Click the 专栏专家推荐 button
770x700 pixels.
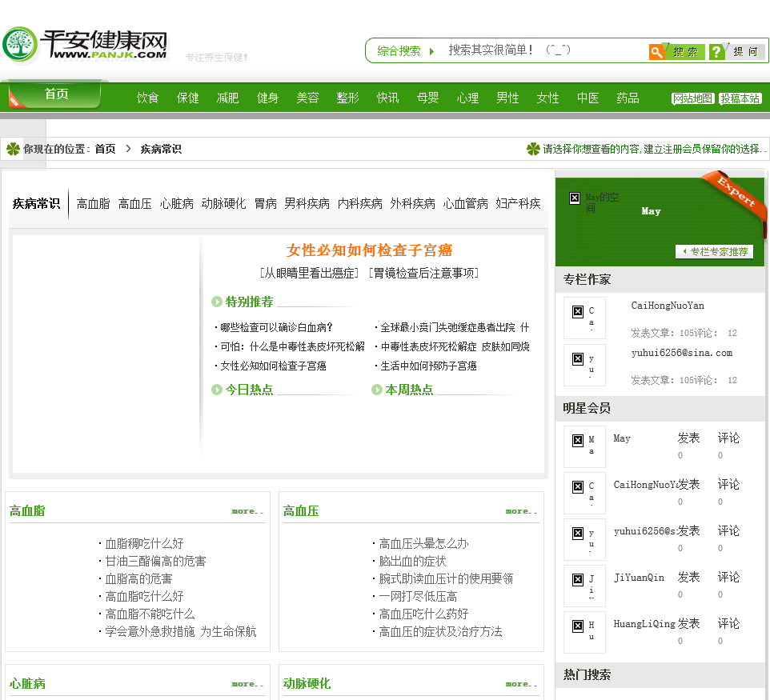point(715,252)
